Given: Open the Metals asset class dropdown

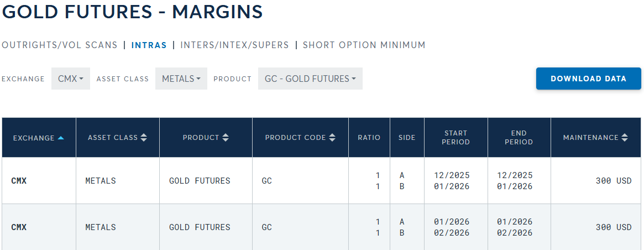Looking at the screenshot, I should tap(181, 79).
